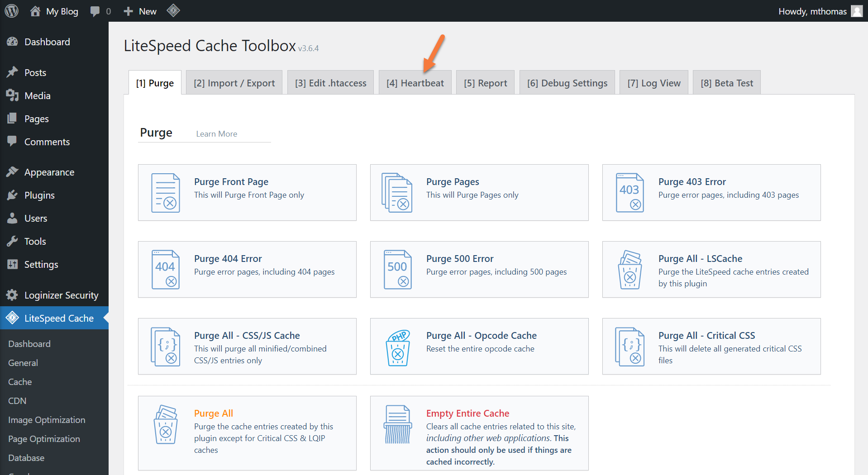Click the Purge Front Page icon
Viewport: 868px width, 475px height.
point(165,193)
